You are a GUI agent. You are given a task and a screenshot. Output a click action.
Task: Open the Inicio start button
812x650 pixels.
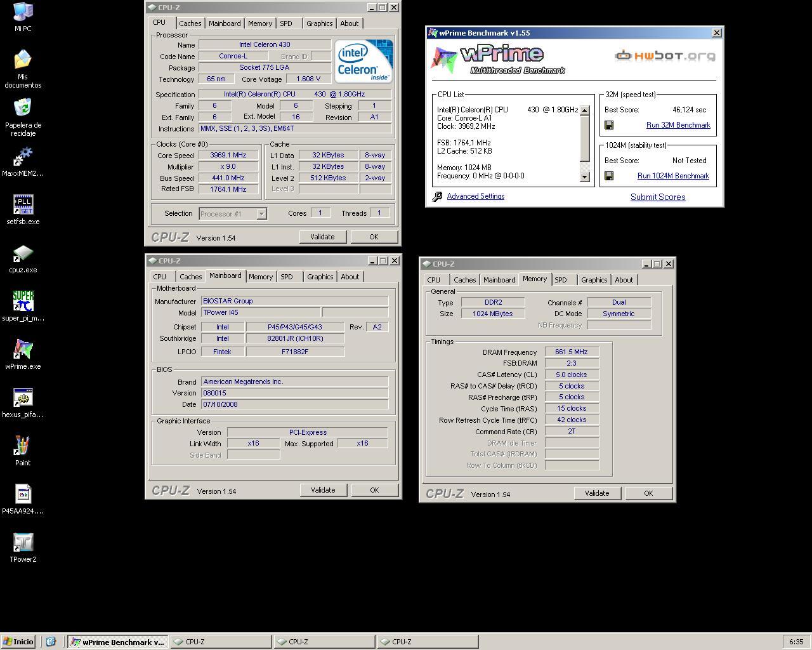[18, 642]
